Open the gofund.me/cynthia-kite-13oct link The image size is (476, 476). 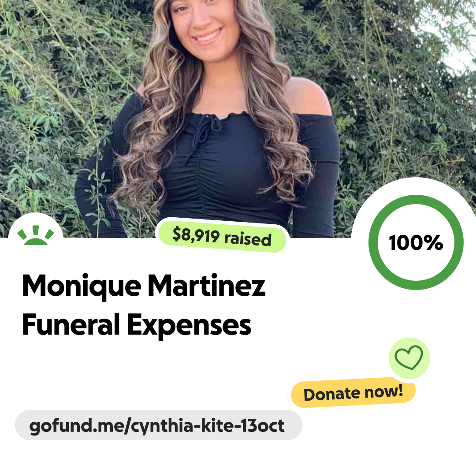click(x=159, y=425)
